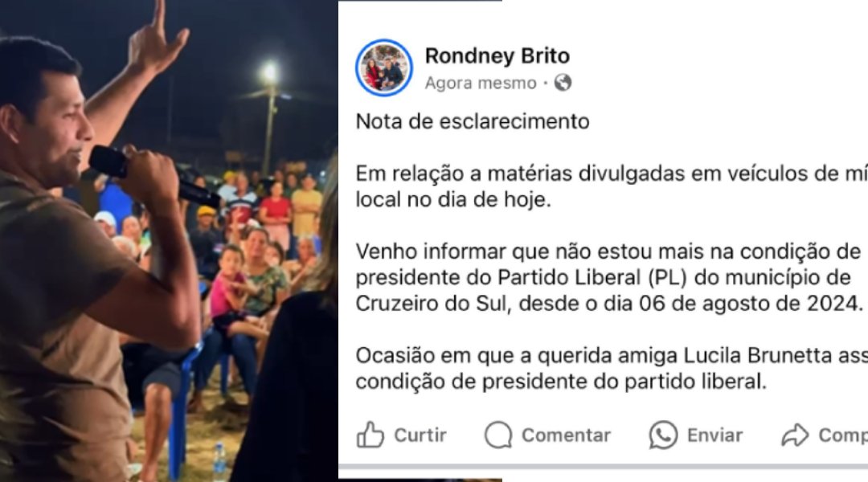Image resolution: width=868 pixels, height=482 pixels.
Task: Click the 'Nota de esclarecimento' heading text
Action: click(x=473, y=122)
